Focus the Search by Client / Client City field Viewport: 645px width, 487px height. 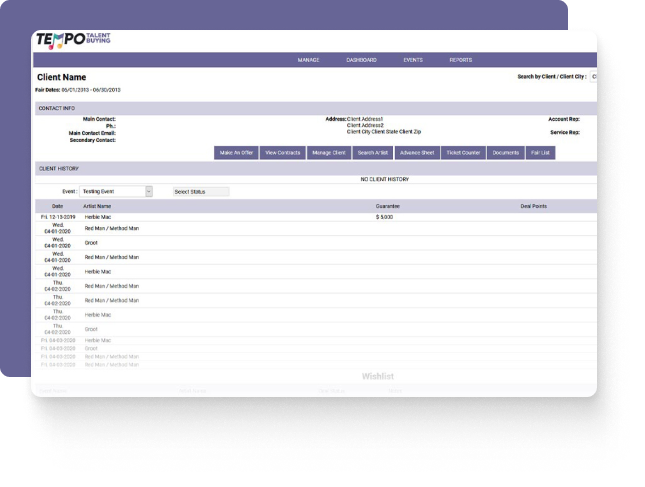594,77
